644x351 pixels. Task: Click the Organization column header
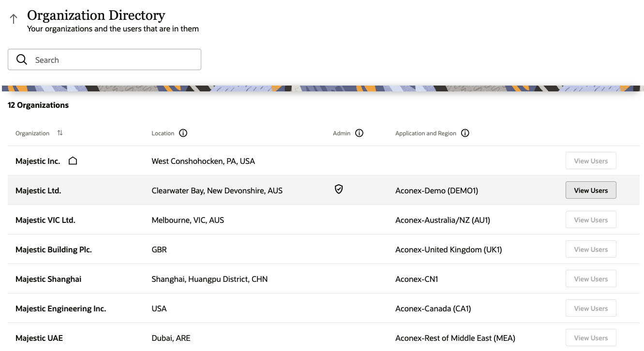tap(32, 133)
